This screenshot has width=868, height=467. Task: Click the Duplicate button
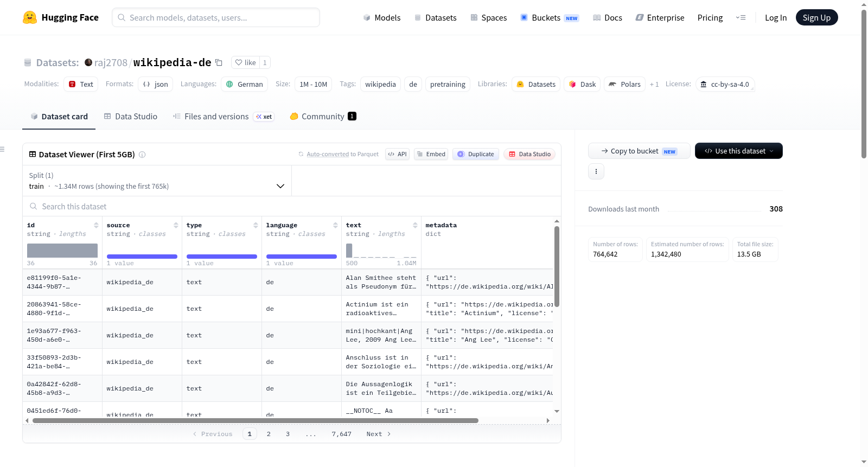click(x=476, y=154)
